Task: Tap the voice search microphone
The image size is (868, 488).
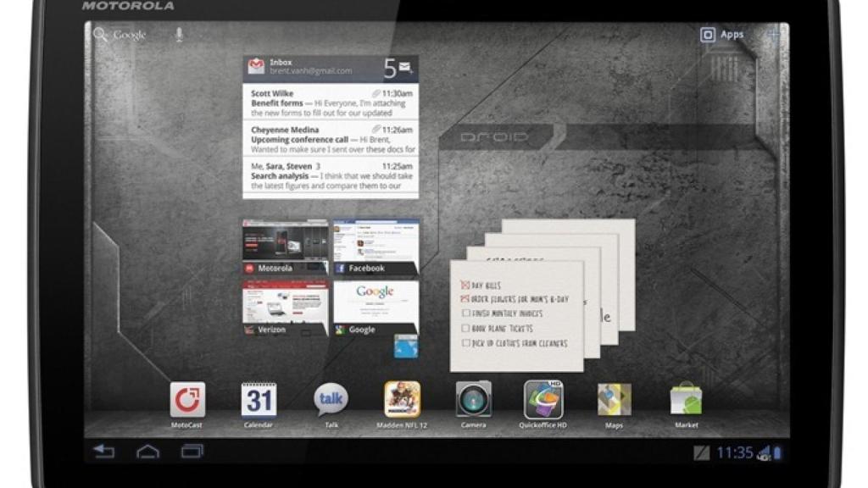Action: [179, 35]
